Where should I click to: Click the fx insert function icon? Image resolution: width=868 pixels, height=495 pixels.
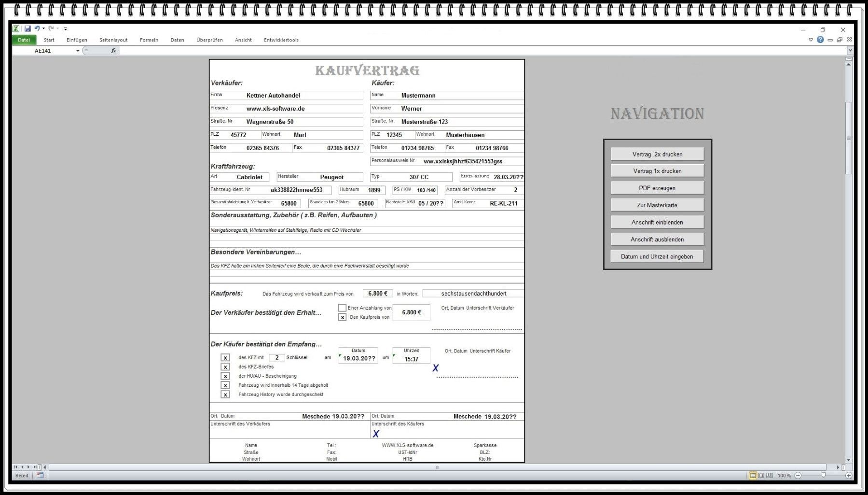point(113,51)
